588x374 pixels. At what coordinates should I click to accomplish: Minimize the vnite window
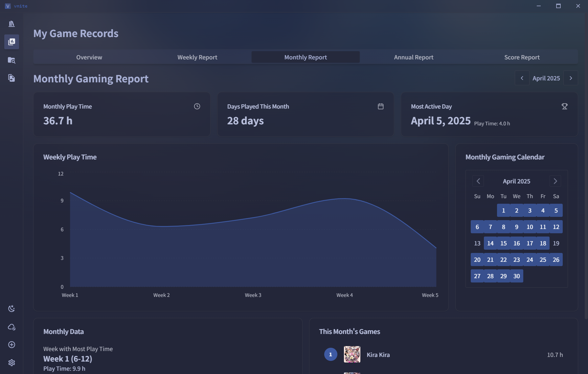[x=539, y=6]
